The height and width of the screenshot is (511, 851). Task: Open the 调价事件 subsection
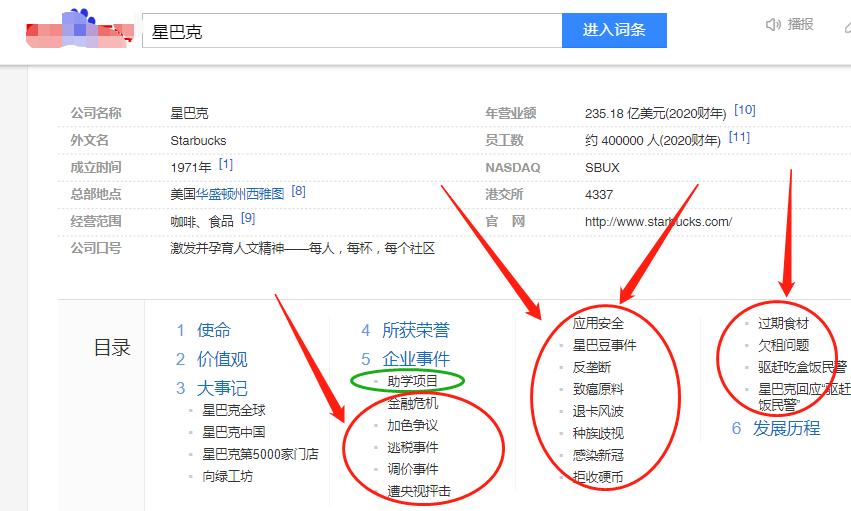(x=412, y=469)
